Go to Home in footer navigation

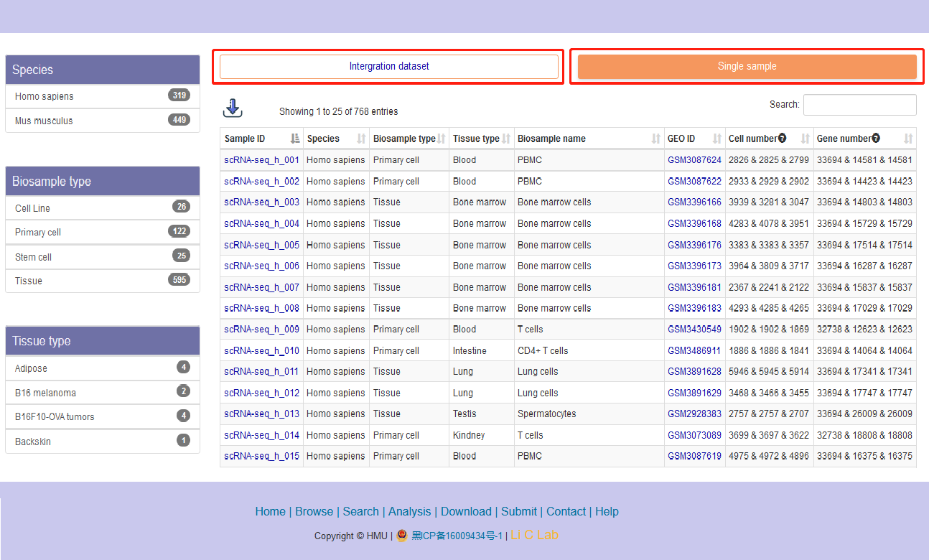pyautogui.click(x=270, y=512)
